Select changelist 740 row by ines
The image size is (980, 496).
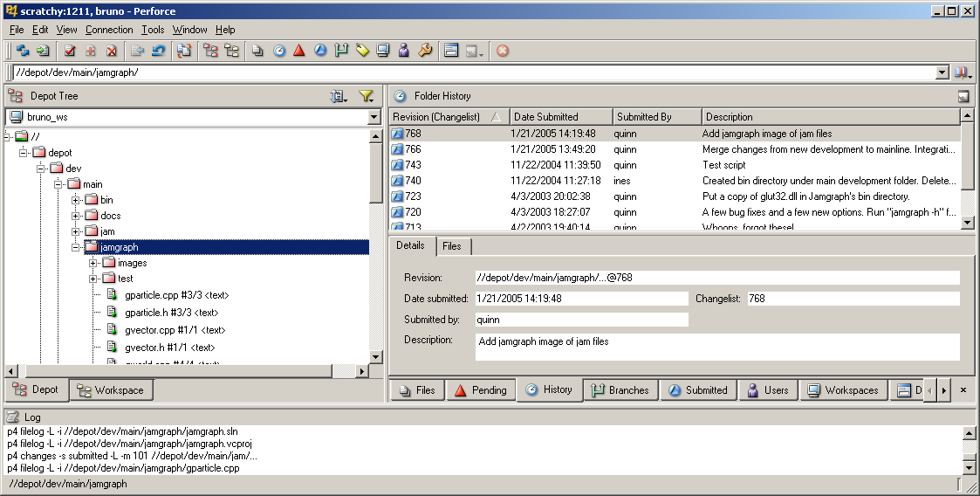pyautogui.click(x=675, y=180)
